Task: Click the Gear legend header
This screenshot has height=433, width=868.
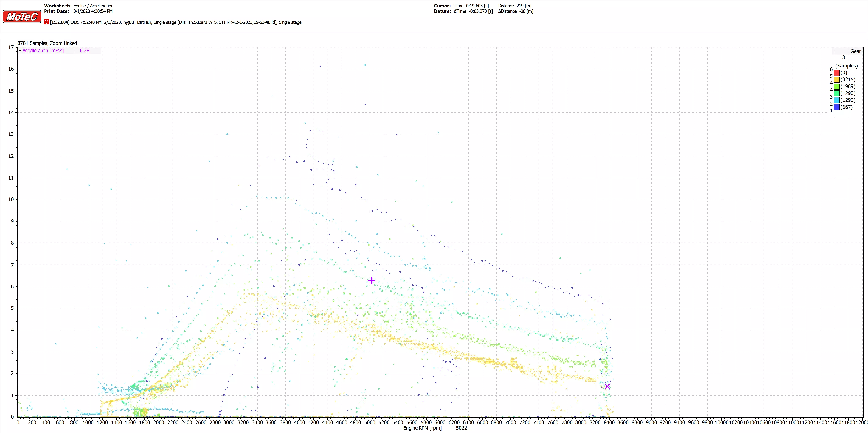Action: coord(855,51)
